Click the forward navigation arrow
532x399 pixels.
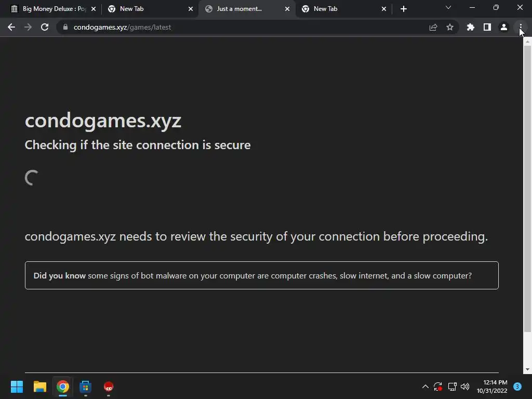(28, 27)
